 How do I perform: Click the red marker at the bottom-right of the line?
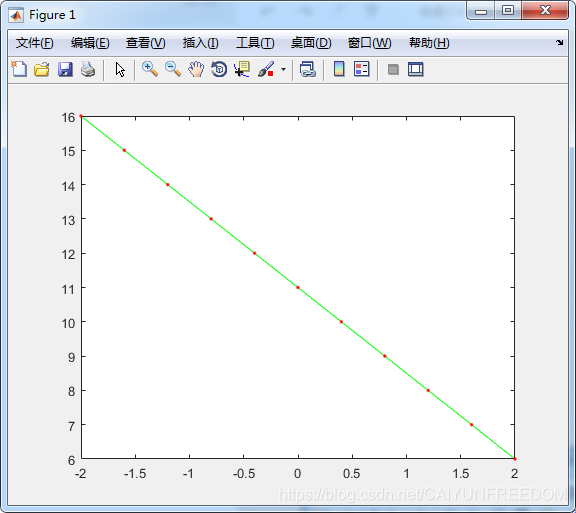click(x=515, y=459)
